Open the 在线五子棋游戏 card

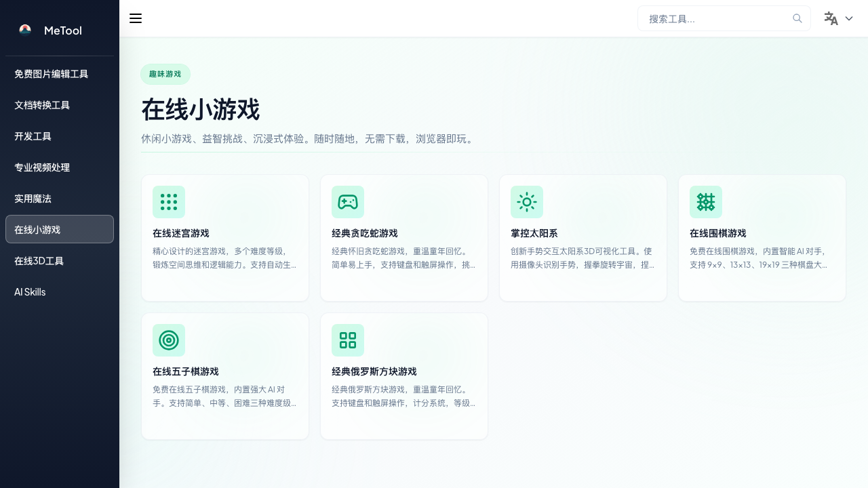click(225, 376)
